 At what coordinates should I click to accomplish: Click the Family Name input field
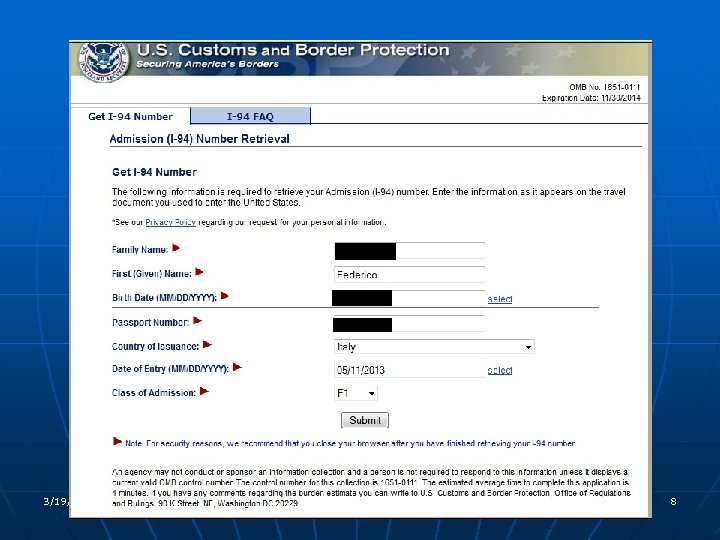(409, 251)
